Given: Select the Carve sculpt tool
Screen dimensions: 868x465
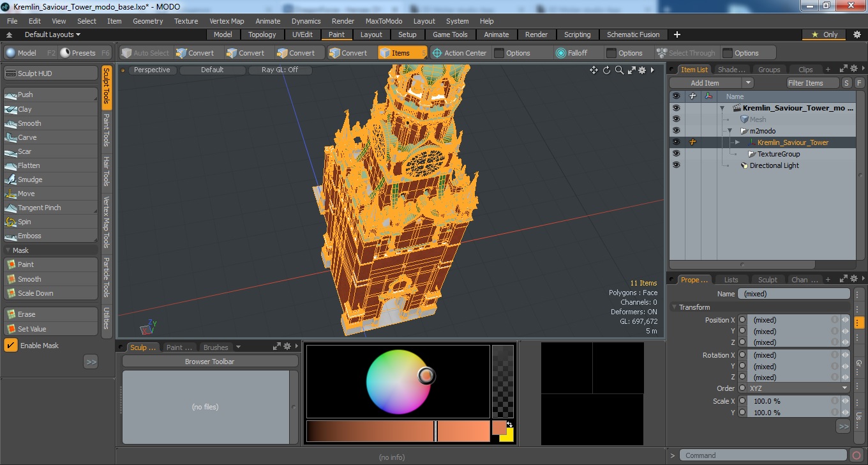Looking at the screenshot, I should click(x=50, y=137).
